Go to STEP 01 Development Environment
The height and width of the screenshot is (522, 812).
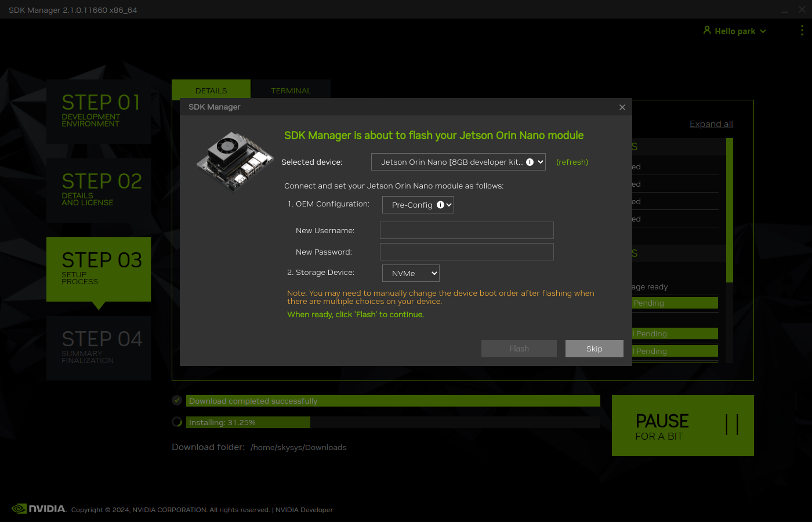(99, 111)
